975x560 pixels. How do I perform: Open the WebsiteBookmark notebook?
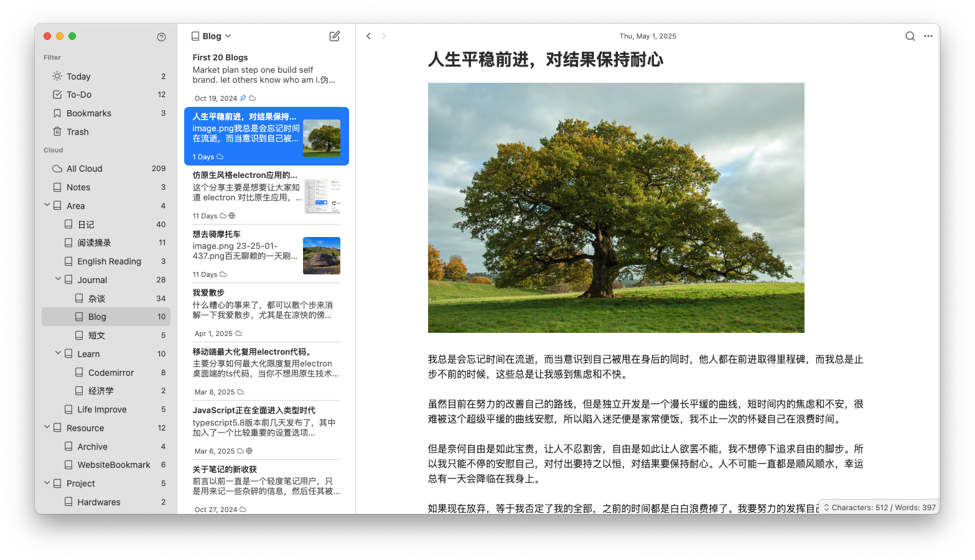(x=106, y=465)
